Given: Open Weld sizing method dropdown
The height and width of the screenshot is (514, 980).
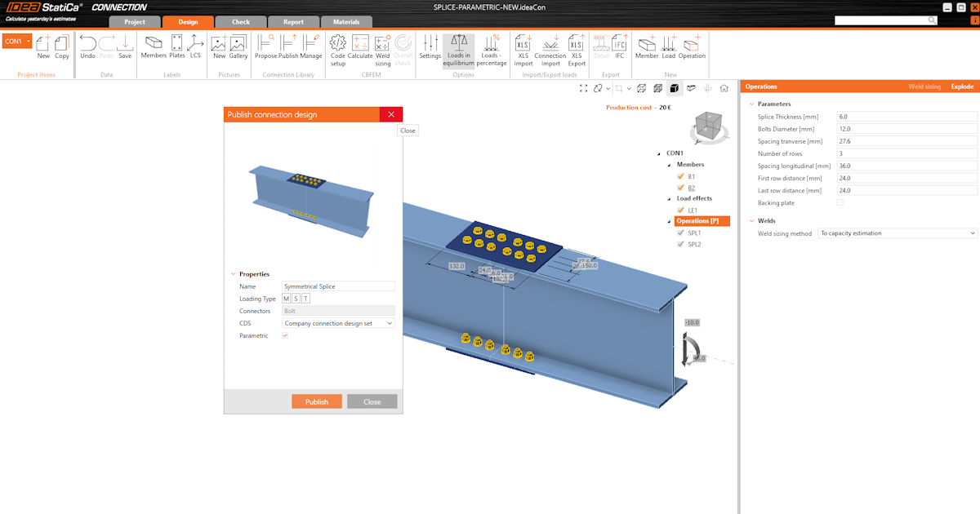Looking at the screenshot, I should point(897,233).
